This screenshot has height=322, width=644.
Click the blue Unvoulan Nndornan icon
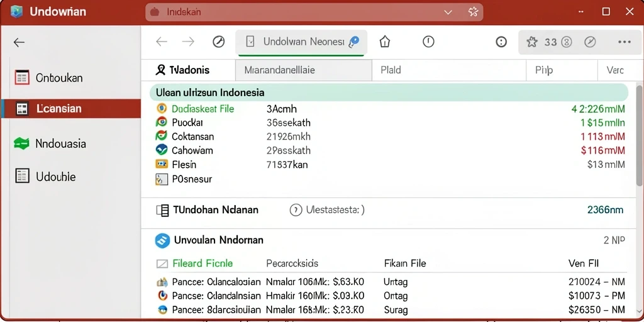(162, 240)
